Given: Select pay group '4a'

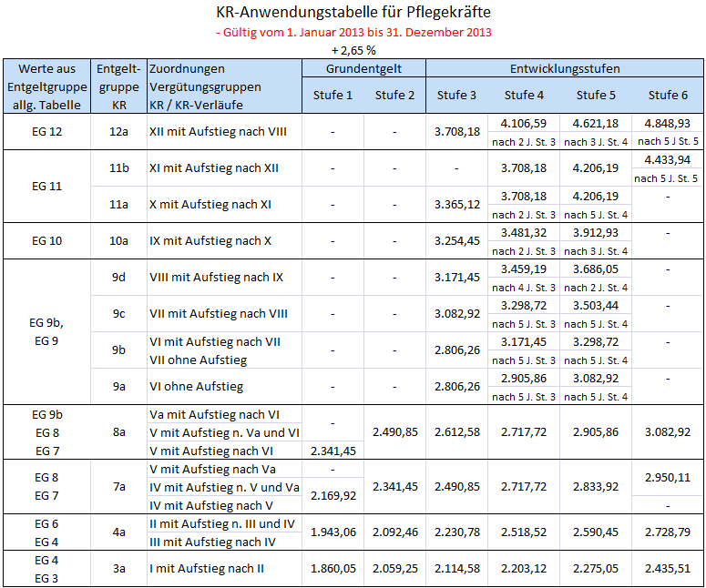Looking at the screenshot, I should click(x=118, y=532).
